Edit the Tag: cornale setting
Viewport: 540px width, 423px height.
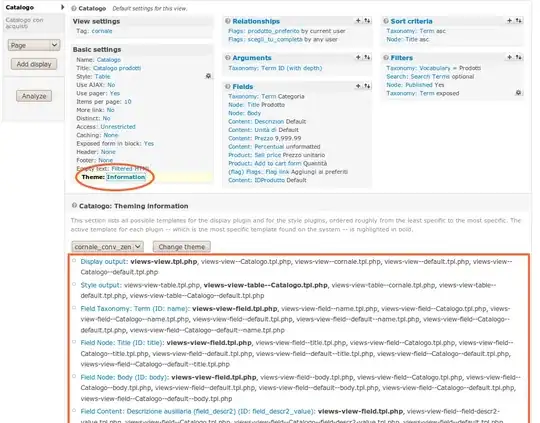pyautogui.click(x=102, y=31)
